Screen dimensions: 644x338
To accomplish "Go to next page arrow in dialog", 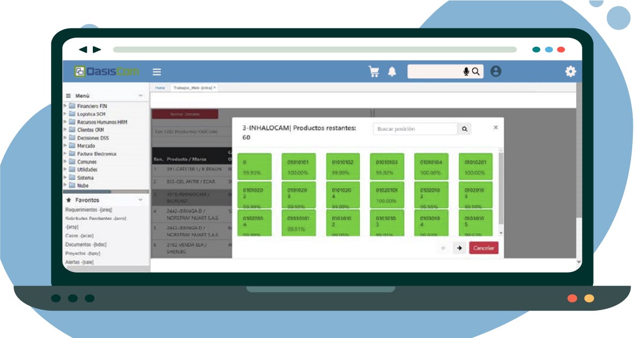I will tap(459, 248).
